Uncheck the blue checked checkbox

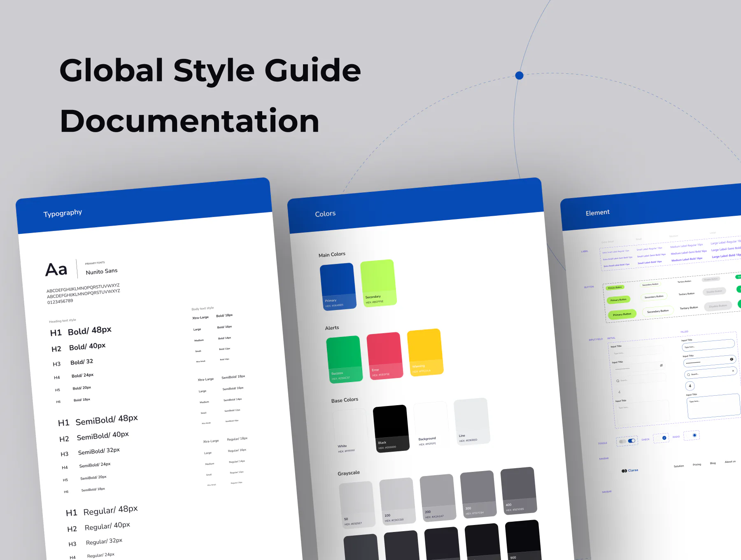664,438
